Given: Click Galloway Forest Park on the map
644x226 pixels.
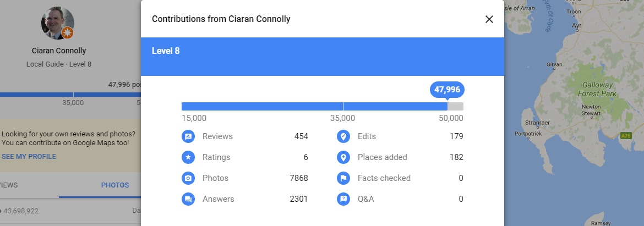Looking at the screenshot, I should [x=597, y=90].
